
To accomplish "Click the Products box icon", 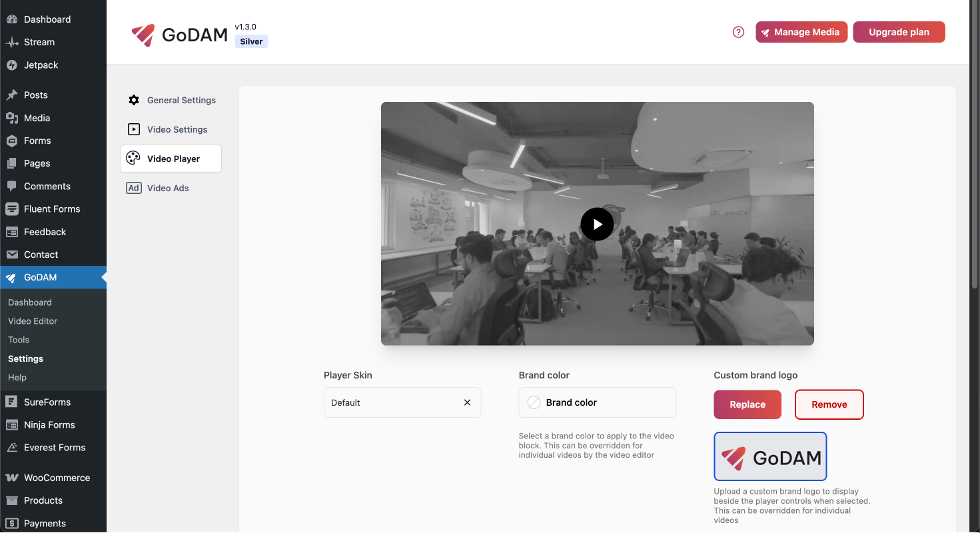I will click(x=12, y=500).
